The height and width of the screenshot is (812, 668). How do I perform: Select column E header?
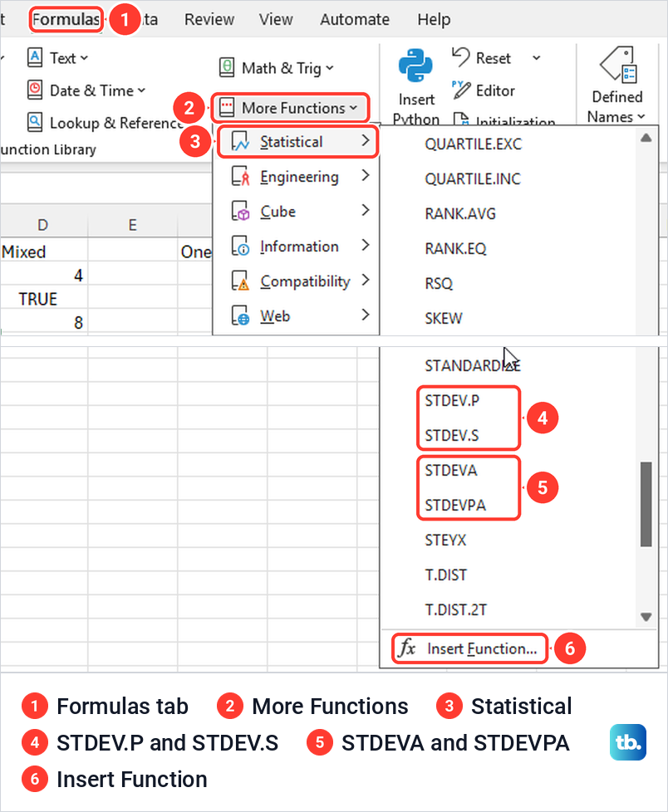(x=133, y=224)
